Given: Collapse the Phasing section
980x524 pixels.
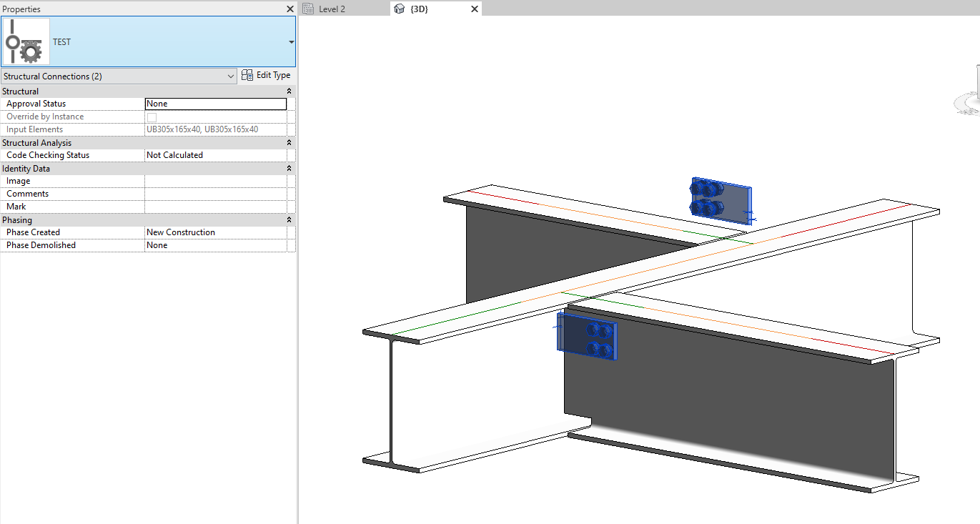Looking at the screenshot, I should (289, 219).
